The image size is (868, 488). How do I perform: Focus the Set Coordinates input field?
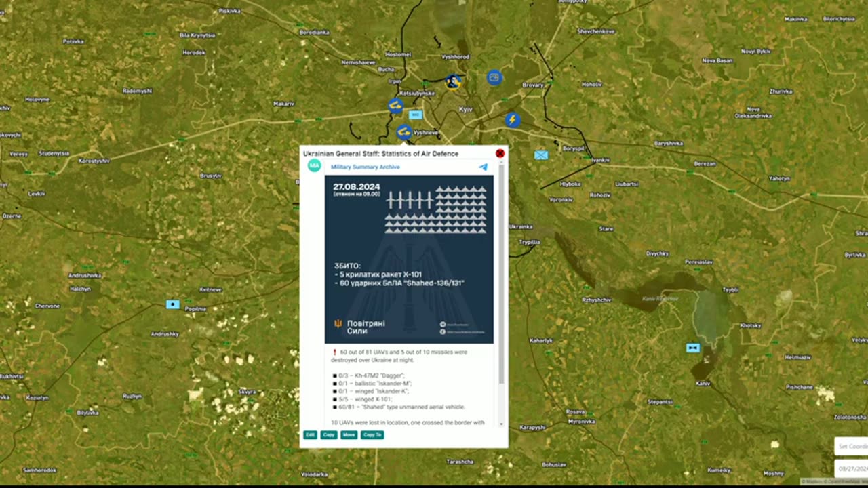tap(852, 446)
